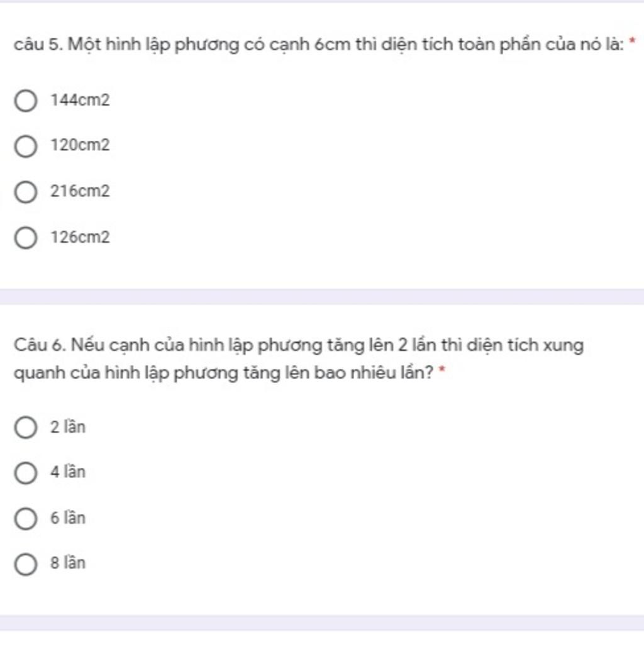
Task: Click the 126cm2 answer label text
Action: pyautogui.click(x=80, y=237)
